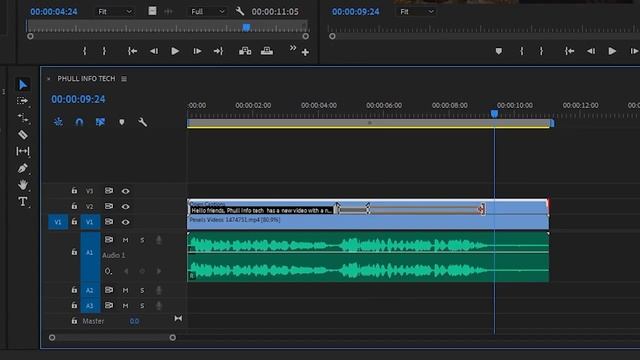The height and width of the screenshot is (360, 640).
Task: Click Overwrite button in Source monitor
Action: 267,51
